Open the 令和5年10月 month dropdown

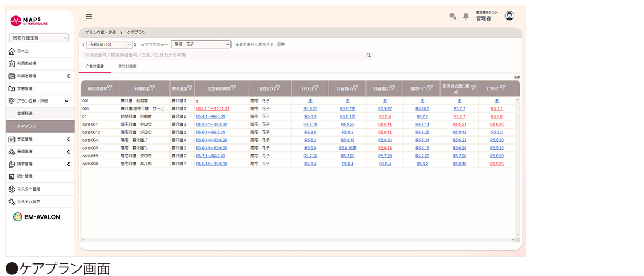click(109, 44)
